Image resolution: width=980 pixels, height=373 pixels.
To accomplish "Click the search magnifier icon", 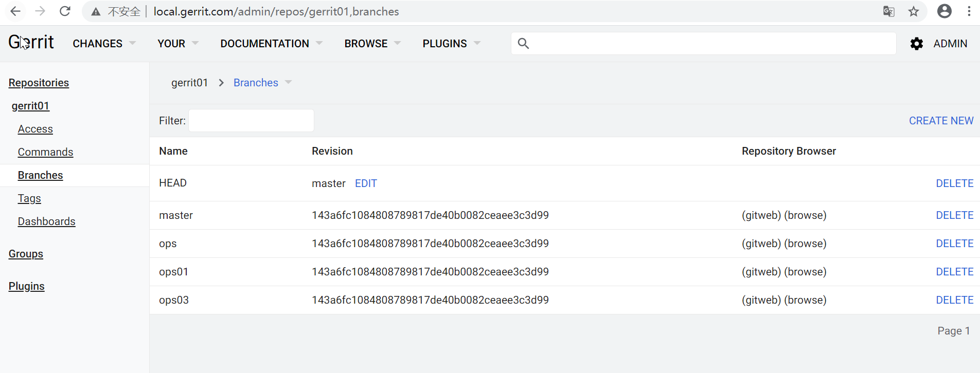I will click(x=523, y=44).
